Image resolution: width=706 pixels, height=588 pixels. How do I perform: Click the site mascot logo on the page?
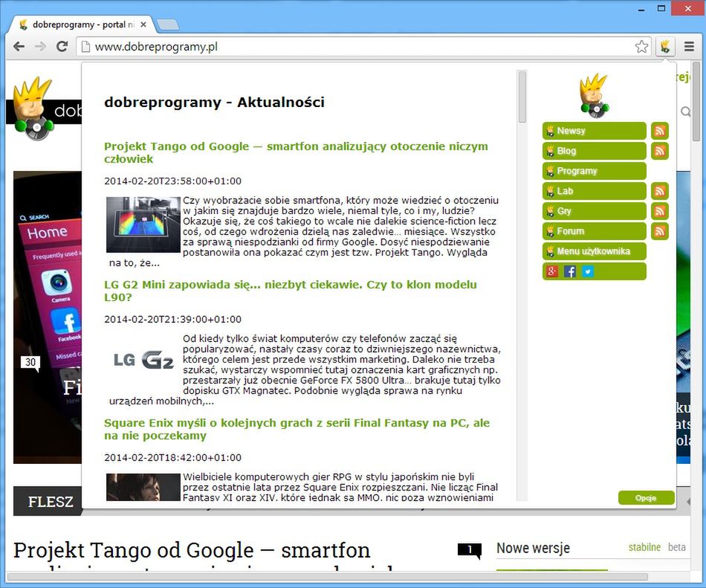33,108
